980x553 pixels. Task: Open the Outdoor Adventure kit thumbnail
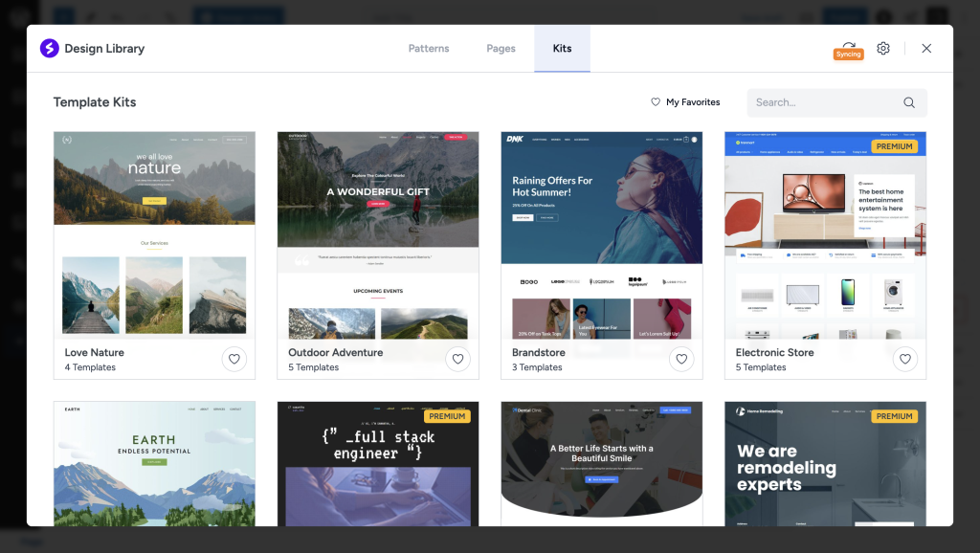[x=378, y=235]
